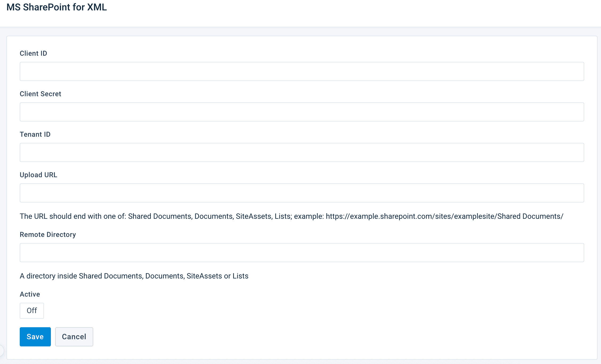This screenshot has width=601, height=364.
Task: Click the example sharepoint.com URL in hint text
Action: coord(444,216)
